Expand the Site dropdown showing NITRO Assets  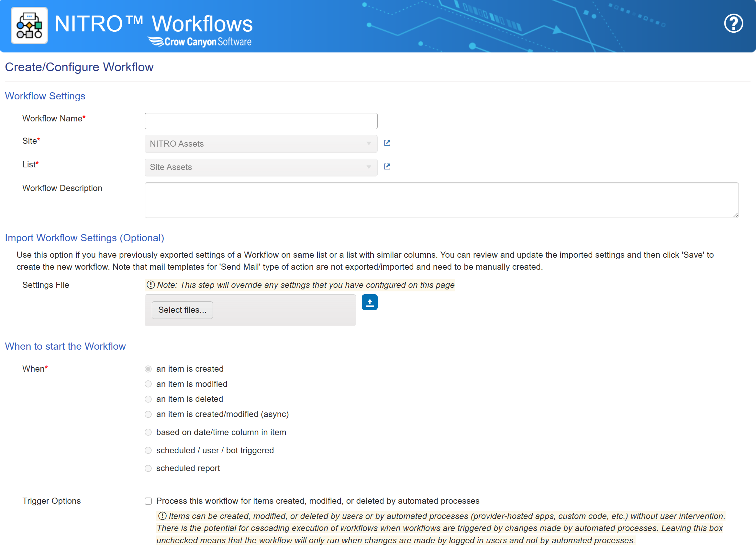pos(261,144)
